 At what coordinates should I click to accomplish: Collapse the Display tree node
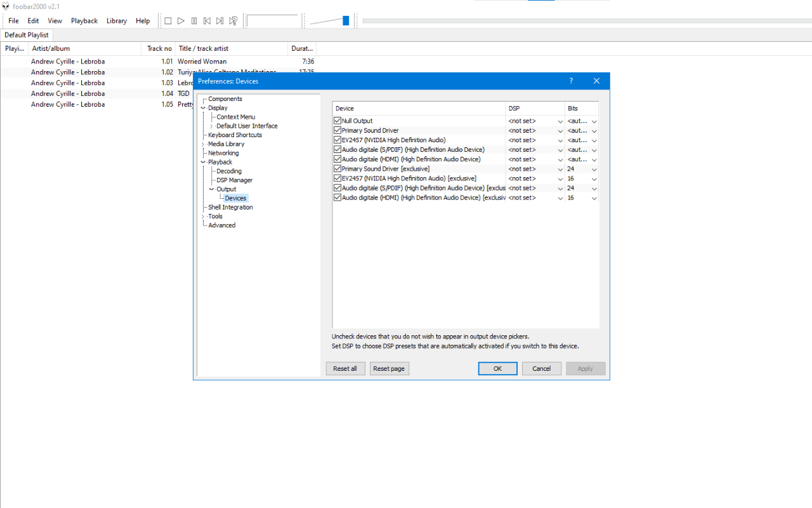203,108
